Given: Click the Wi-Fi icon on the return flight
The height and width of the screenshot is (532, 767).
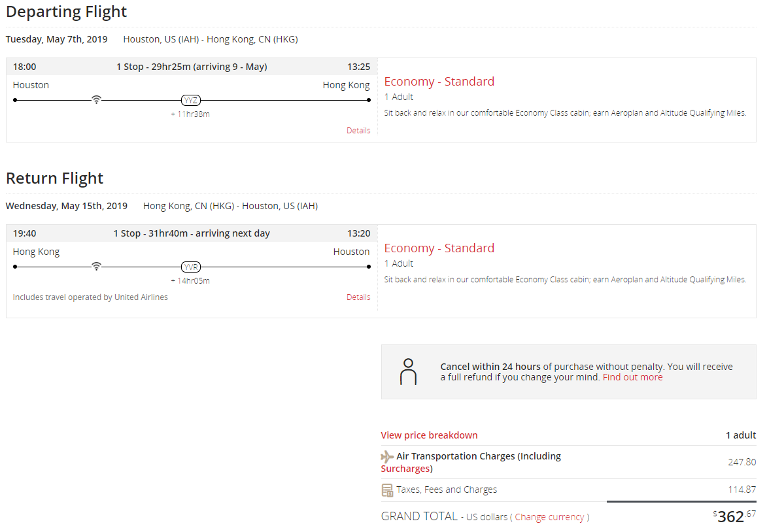Looking at the screenshot, I should [x=96, y=267].
